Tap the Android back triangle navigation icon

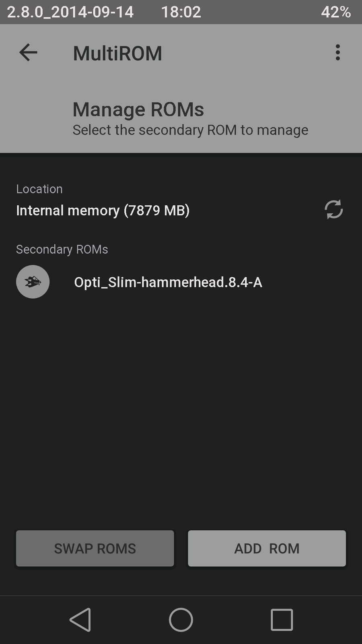point(80,619)
